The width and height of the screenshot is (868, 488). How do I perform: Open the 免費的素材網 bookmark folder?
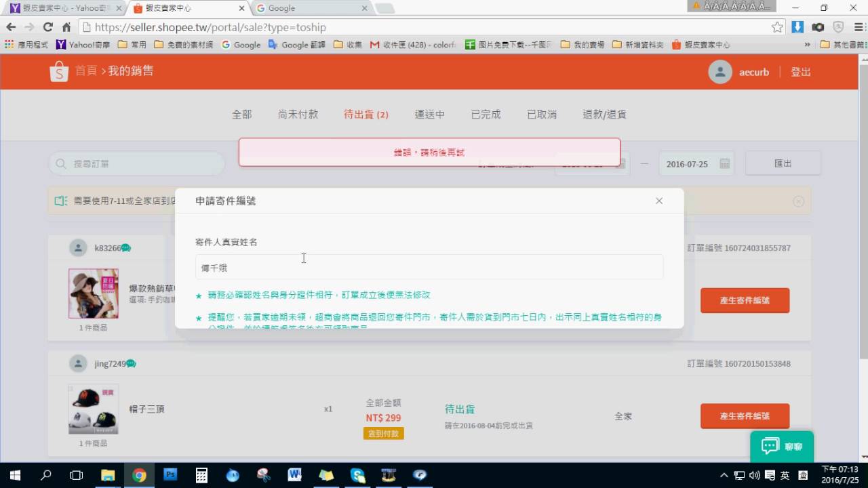(183, 45)
